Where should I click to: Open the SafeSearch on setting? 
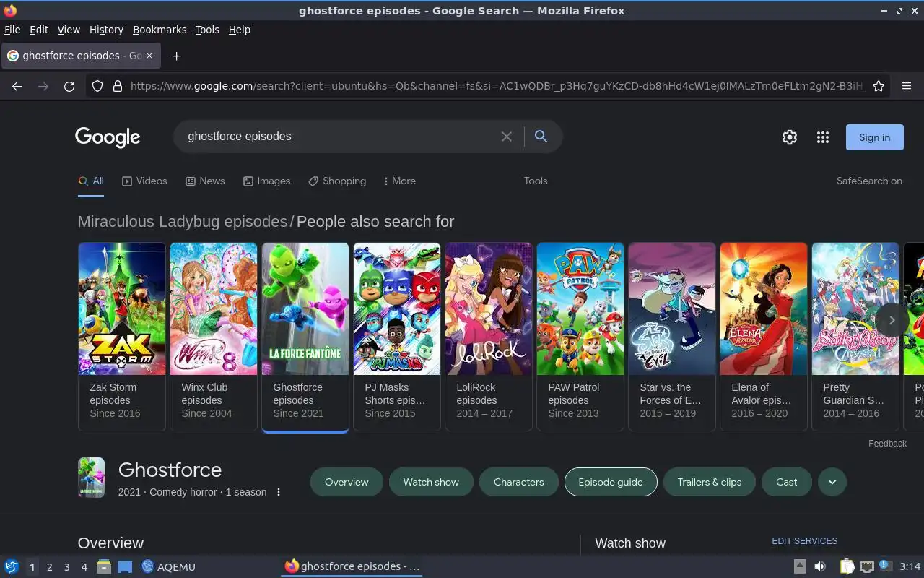point(869,181)
